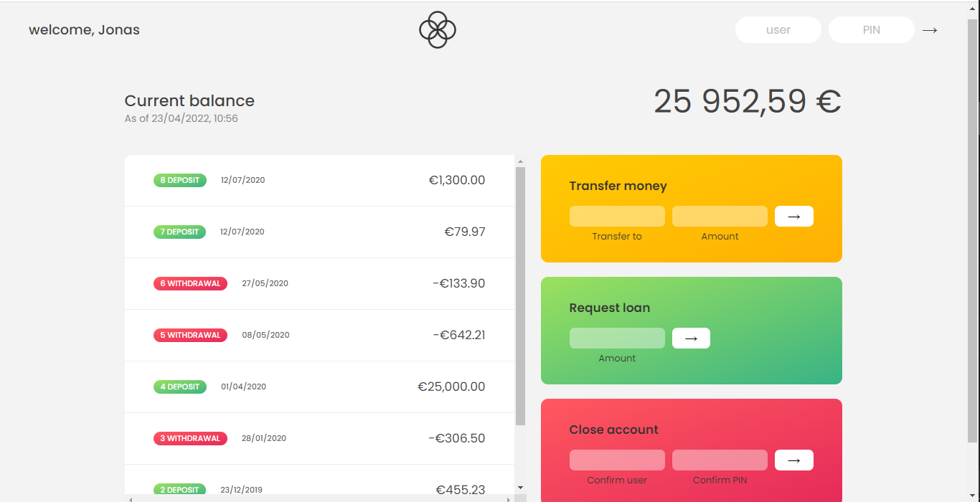Viewport: 980px width, 502px height.
Task: Click the welcome, Jonas greeting
Action: click(x=84, y=29)
